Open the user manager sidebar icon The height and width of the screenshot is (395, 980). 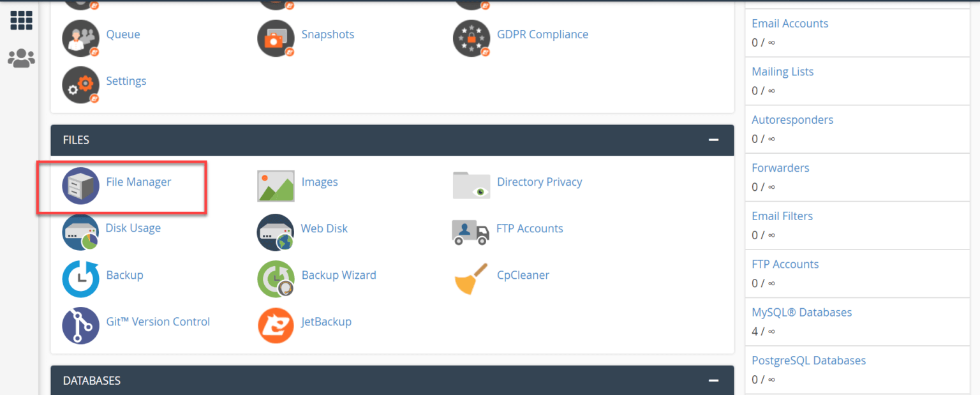tap(21, 59)
